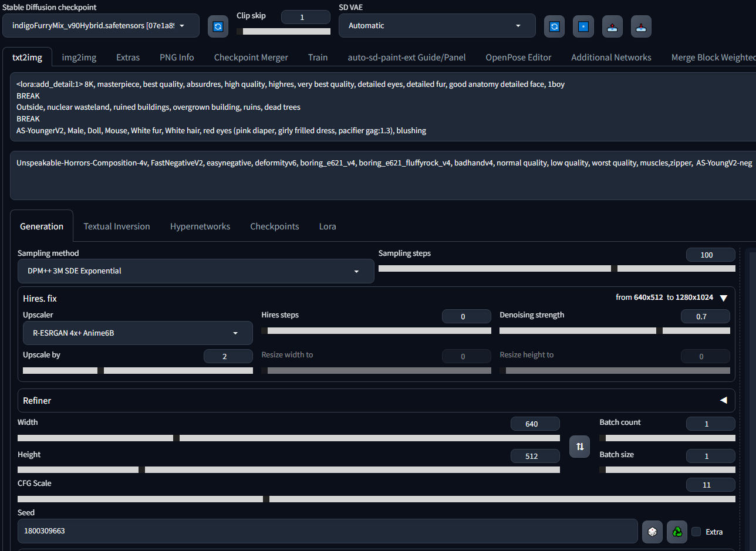Refresh the Stable Diffusion checkpoint list
The height and width of the screenshot is (551, 756).
click(x=218, y=26)
